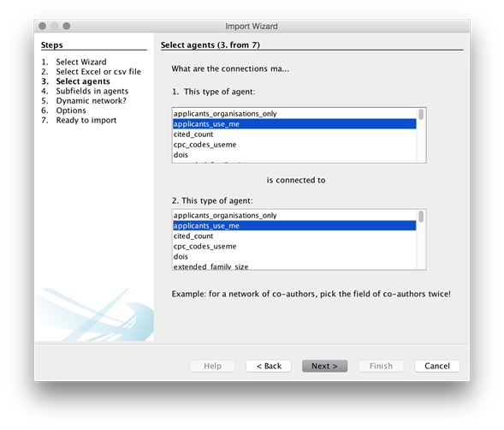Pick cpc_codes_useme in the first agent list

coord(294,145)
